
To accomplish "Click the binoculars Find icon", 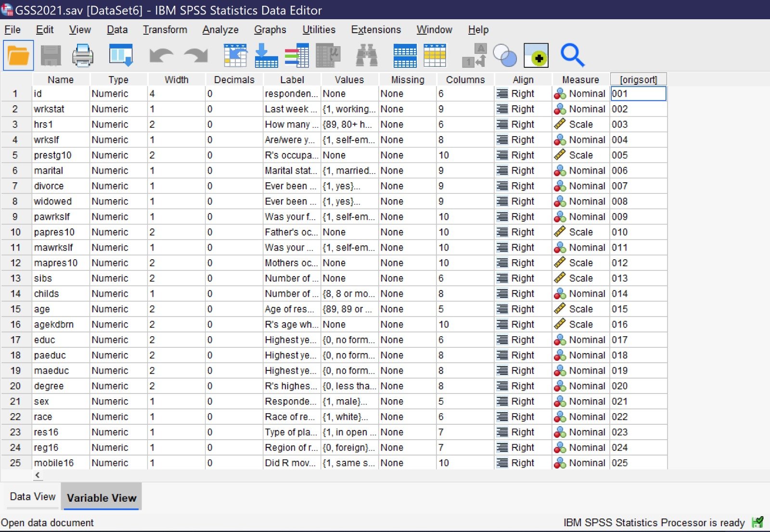I will 366,55.
